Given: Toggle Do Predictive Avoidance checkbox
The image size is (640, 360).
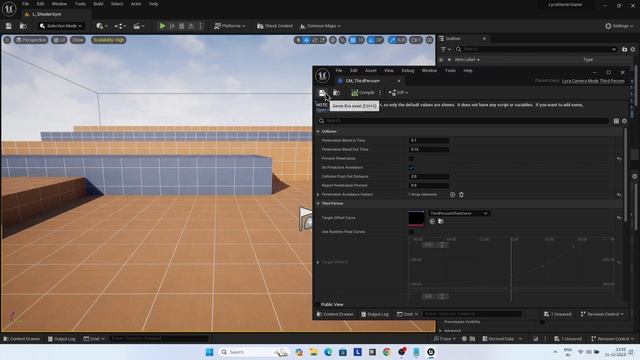Looking at the screenshot, I should point(411,167).
